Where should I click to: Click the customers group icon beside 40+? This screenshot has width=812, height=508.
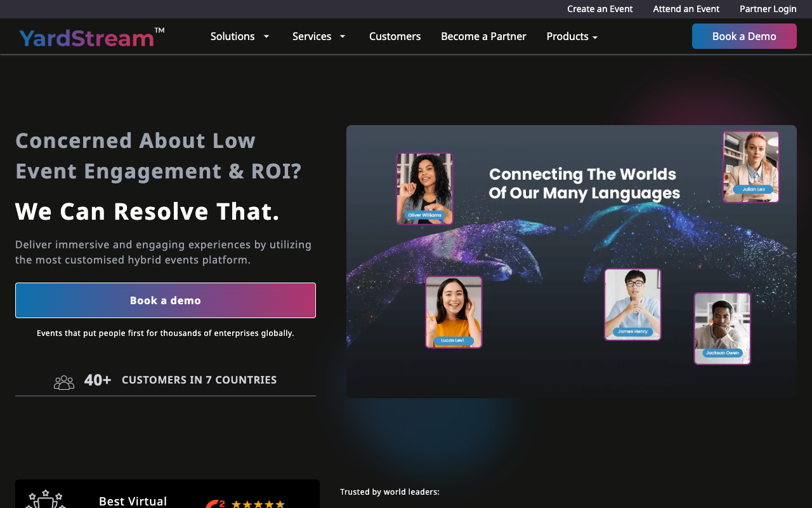click(x=64, y=382)
